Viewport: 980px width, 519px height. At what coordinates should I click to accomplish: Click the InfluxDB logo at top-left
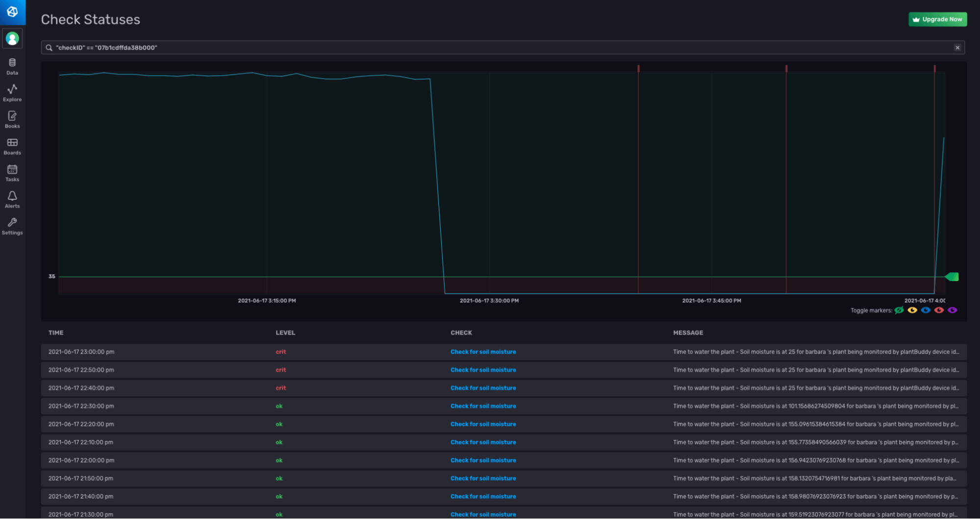point(12,12)
